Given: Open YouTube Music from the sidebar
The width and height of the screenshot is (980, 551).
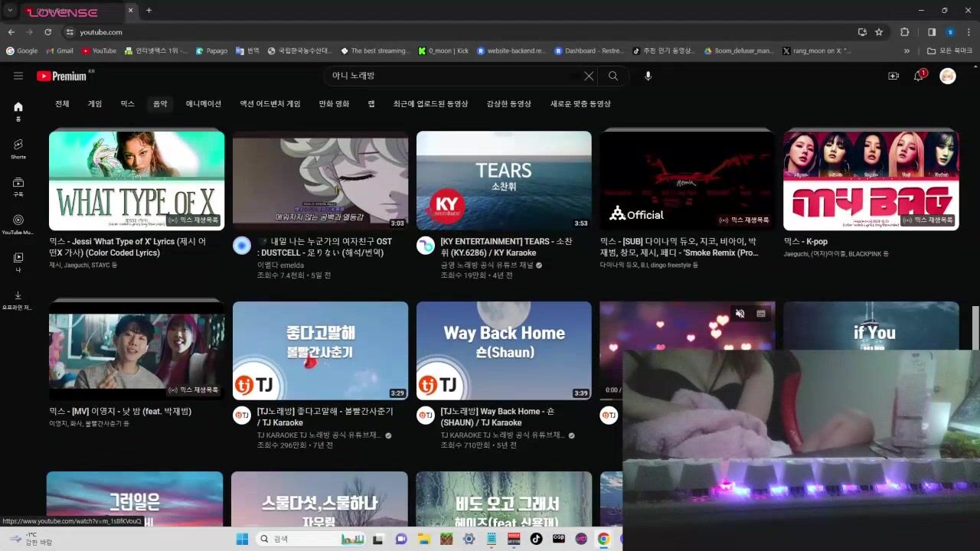Looking at the screenshot, I should (18, 224).
